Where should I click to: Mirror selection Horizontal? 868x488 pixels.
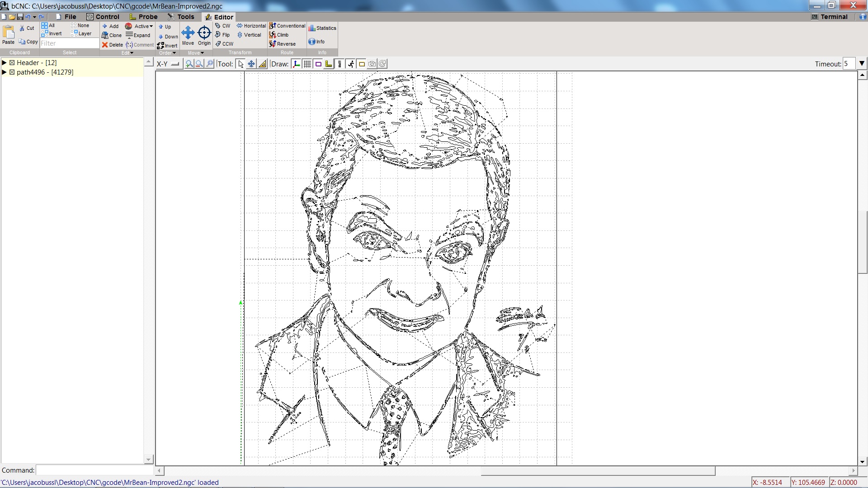[x=251, y=26]
